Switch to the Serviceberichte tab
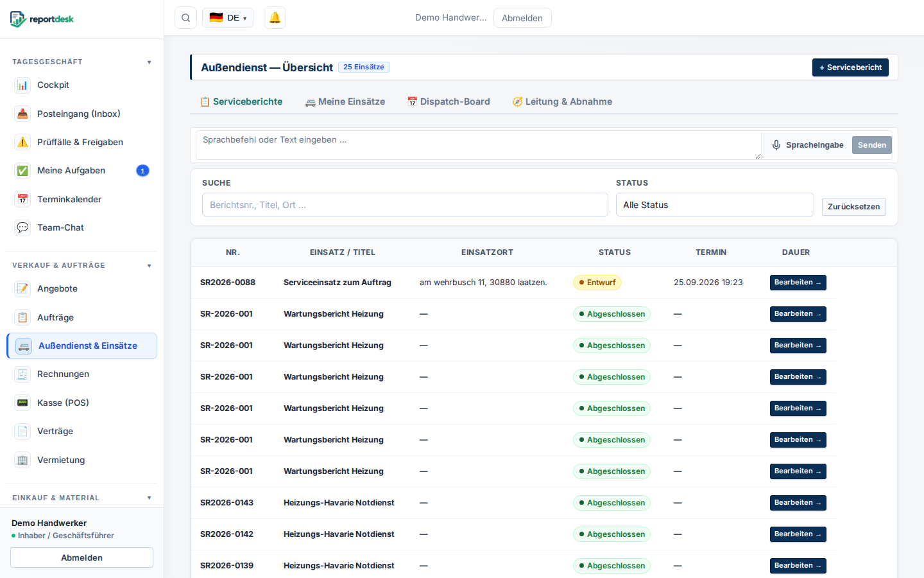Viewport: 924px width, 578px height. [241, 101]
